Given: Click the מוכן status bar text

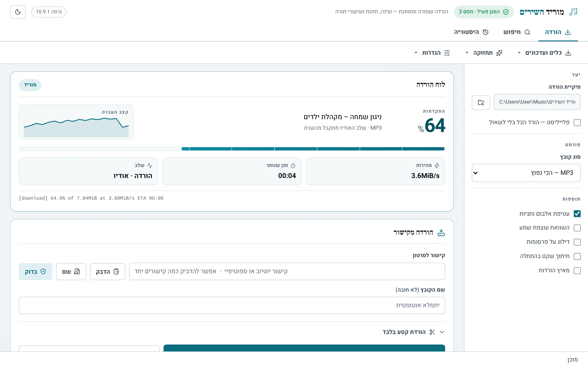Looking at the screenshot, I should (572, 359).
